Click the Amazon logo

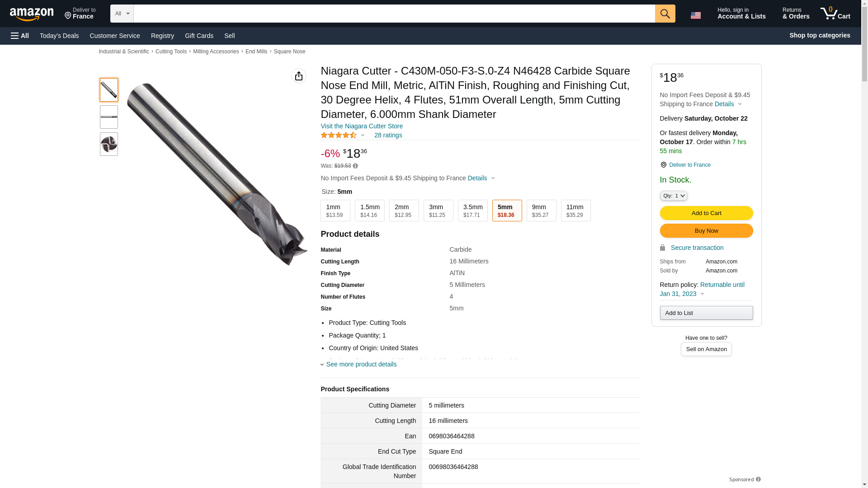32,14
